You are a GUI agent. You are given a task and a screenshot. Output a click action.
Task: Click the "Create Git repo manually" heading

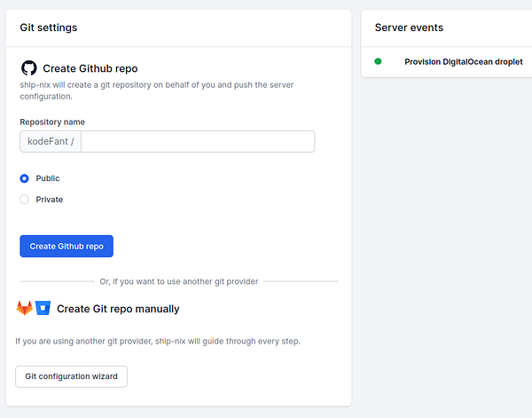point(118,309)
